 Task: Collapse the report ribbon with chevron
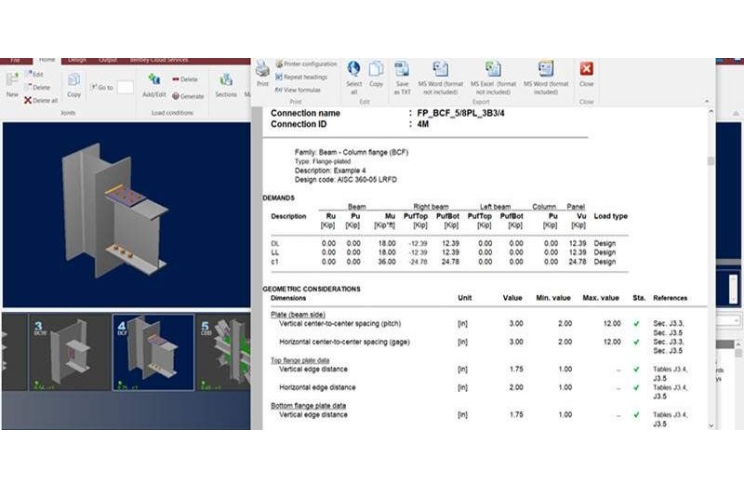pos(707,101)
